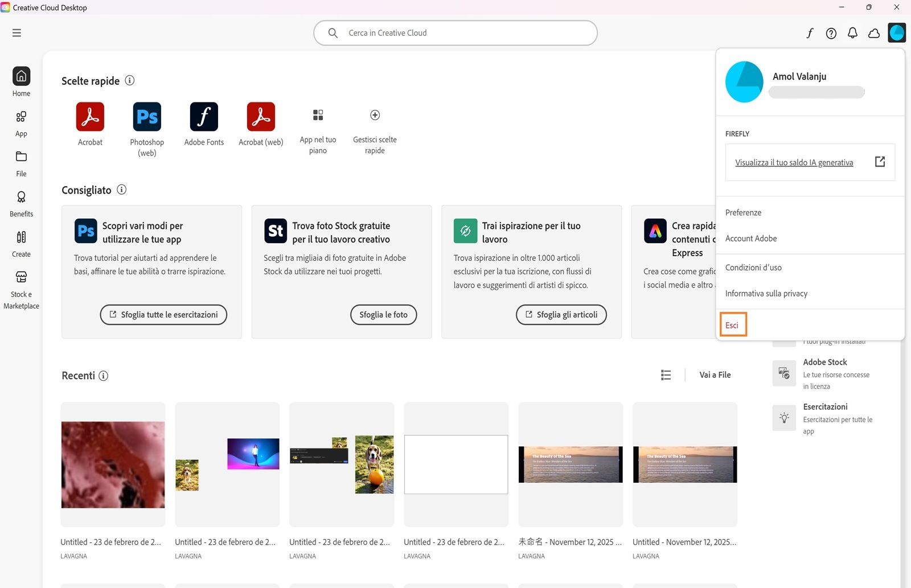This screenshot has width=911, height=588.
Task: Click Sfoglia le foto button
Action: (384, 315)
